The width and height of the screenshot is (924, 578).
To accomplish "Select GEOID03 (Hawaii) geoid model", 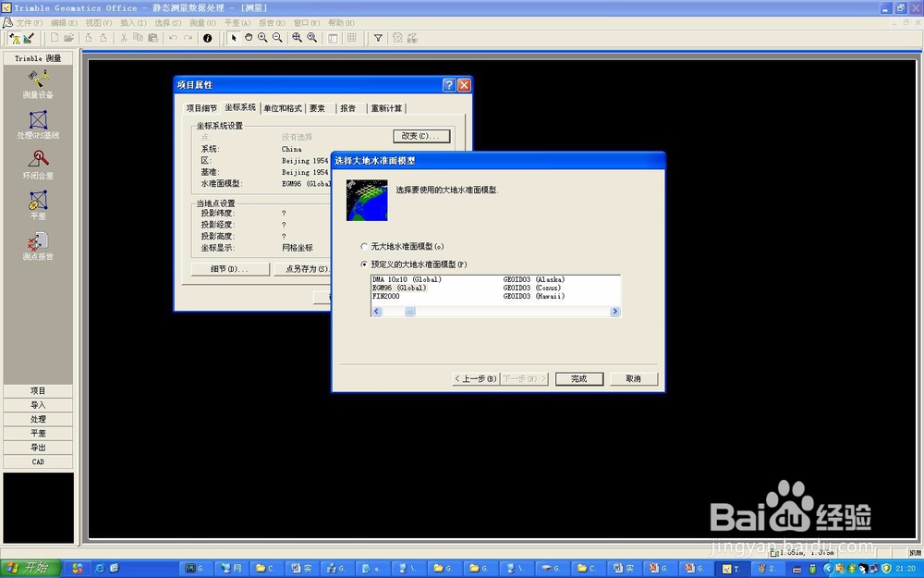I will (x=534, y=296).
